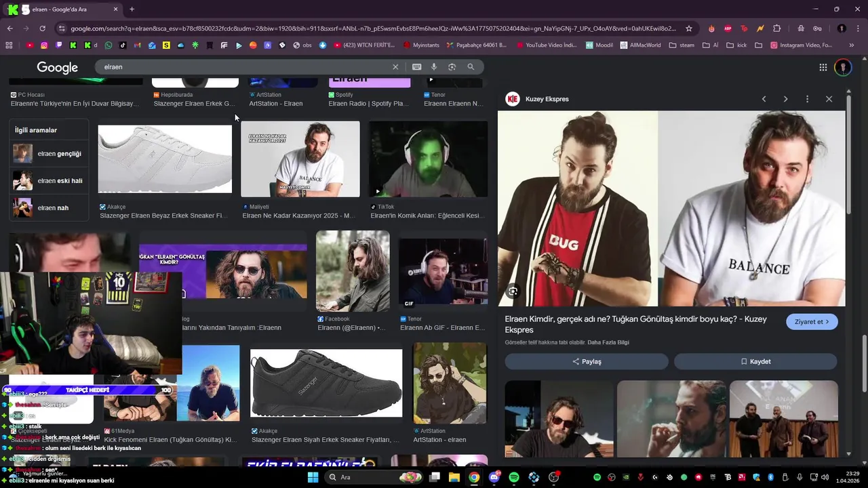This screenshot has height=488, width=868.
Task: Open related image of man smoking
Action: tap(671, 418)
